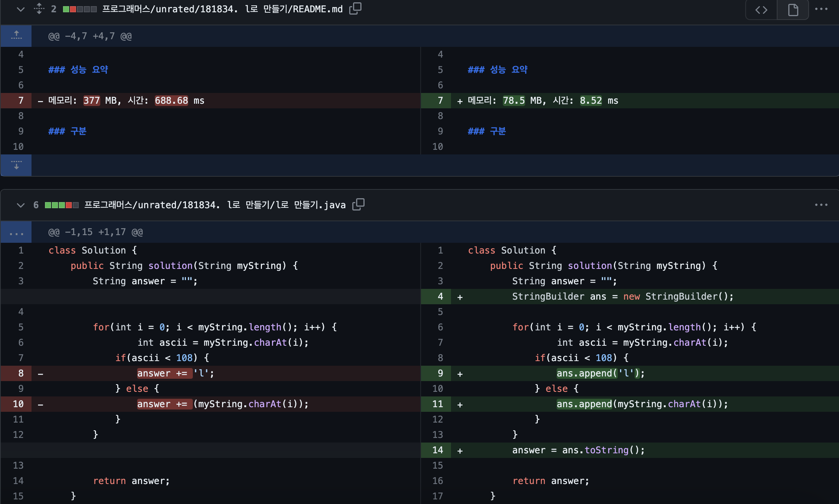Select deleted line 8 number on left
Viewport: 839px width, 504px height.
(x=21, y=373)
